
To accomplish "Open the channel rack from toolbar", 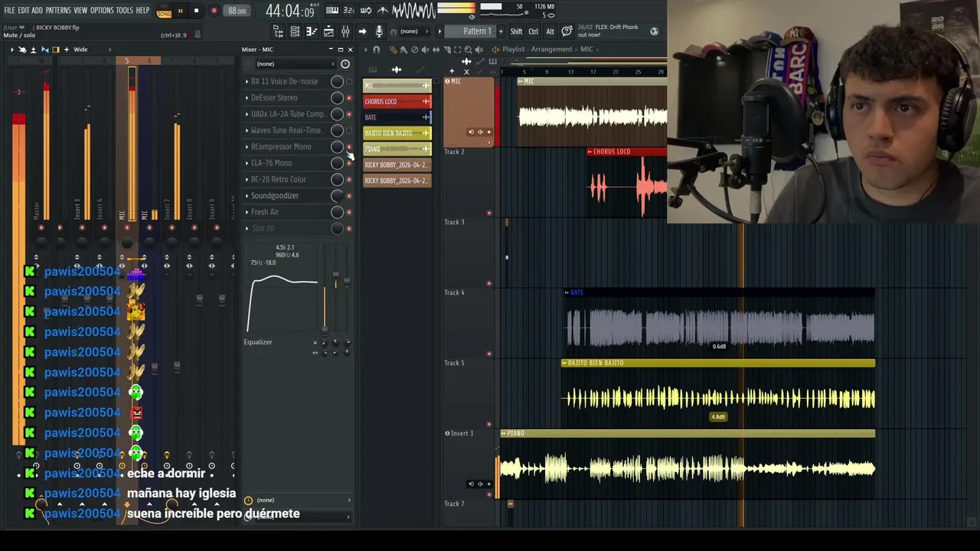I will (295, 31).
